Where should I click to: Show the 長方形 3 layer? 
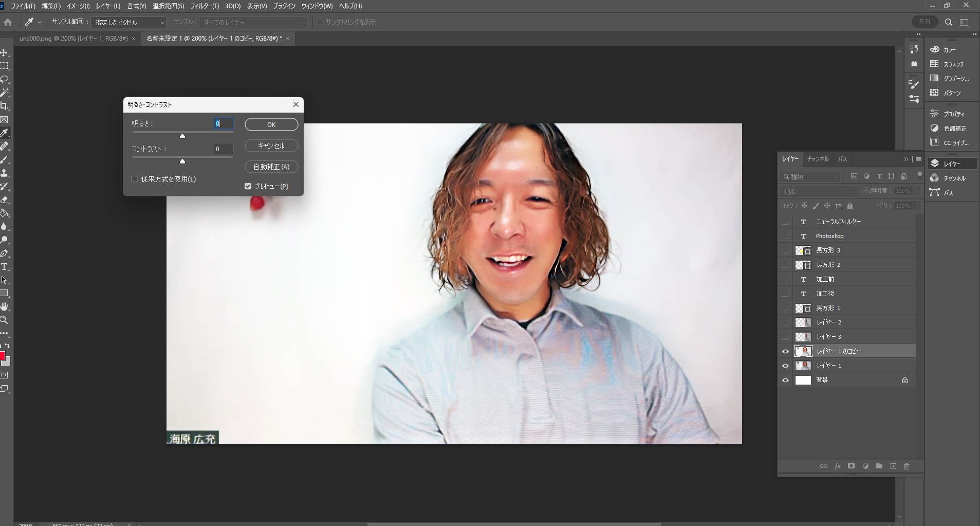(x=785, y=250)
